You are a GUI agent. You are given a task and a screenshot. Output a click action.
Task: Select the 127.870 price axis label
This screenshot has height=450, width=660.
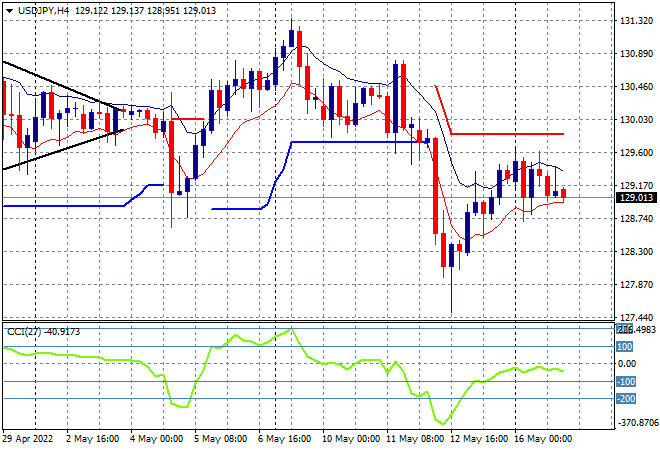point(637,285)
